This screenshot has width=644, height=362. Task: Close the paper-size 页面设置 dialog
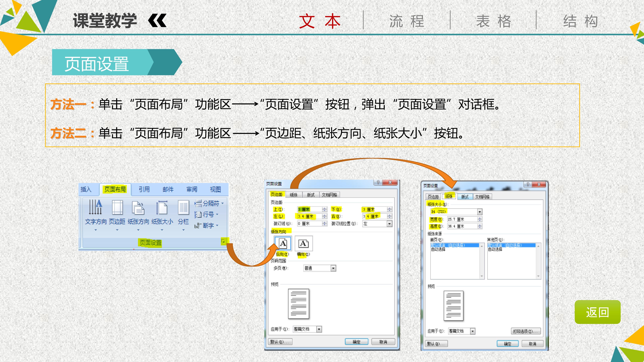click(539, 184)
